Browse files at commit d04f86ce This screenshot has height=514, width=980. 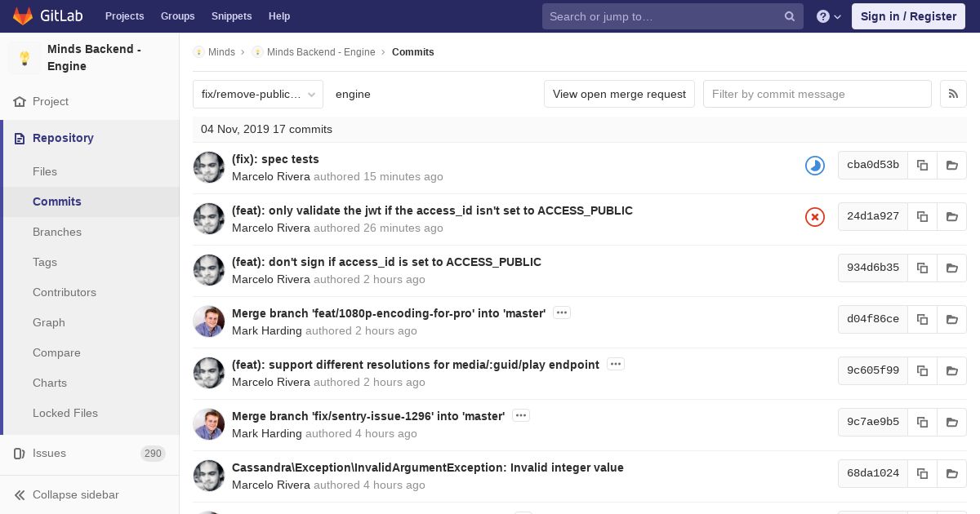click(951, 319)
